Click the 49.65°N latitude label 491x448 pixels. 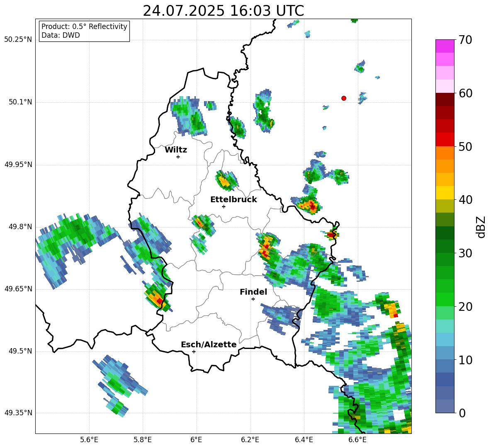18,289
